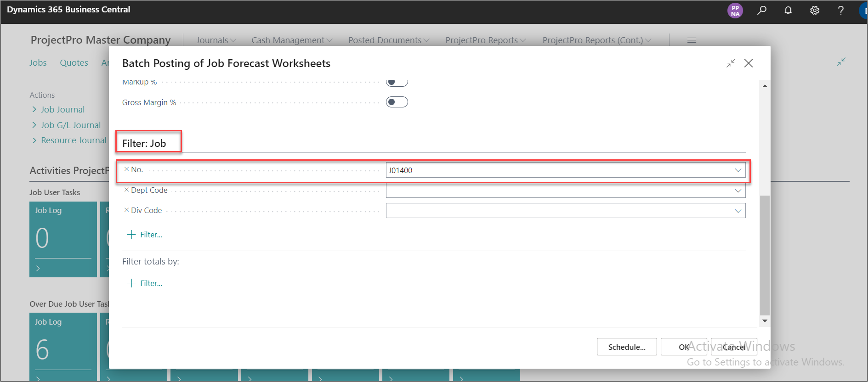Add a filter under Filter totals by

click(145, 283)
